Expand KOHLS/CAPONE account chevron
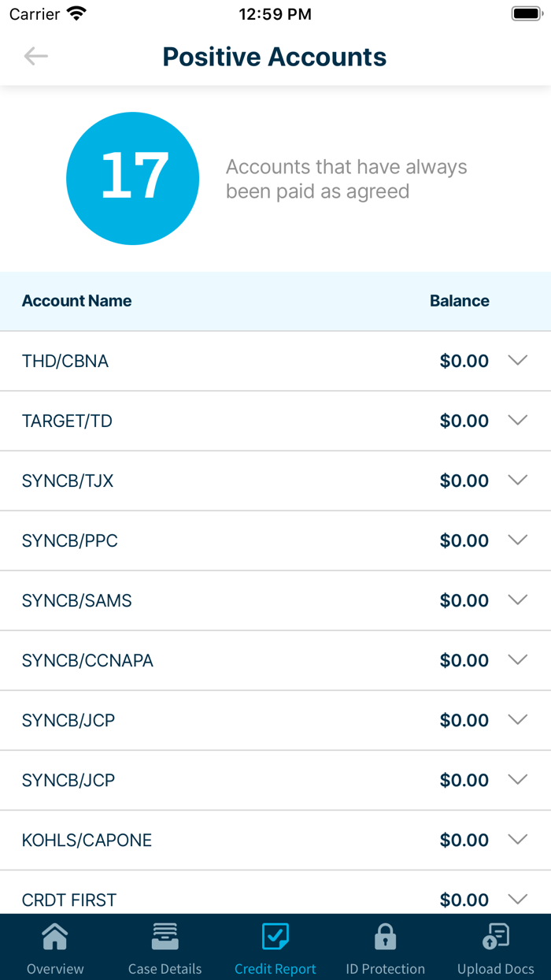The height and width of the screenshot is (980, 551). pyautogui.click(x=517, y=840)
